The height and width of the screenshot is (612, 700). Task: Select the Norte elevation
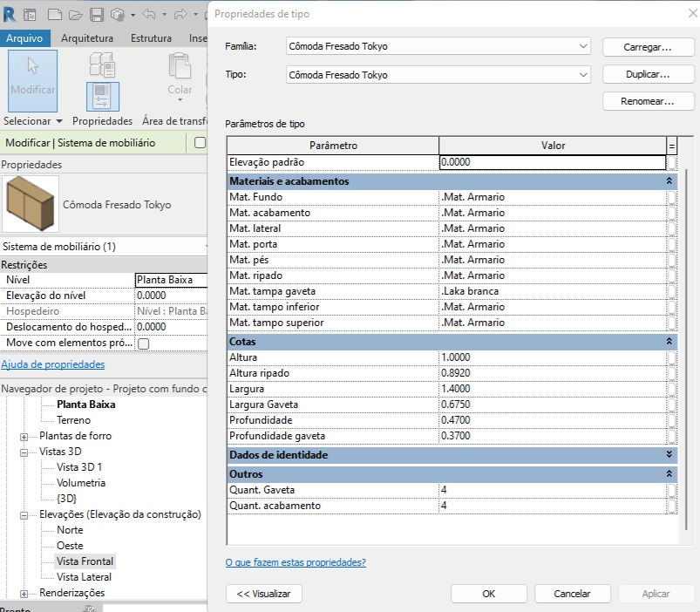(x=70, y=530)
